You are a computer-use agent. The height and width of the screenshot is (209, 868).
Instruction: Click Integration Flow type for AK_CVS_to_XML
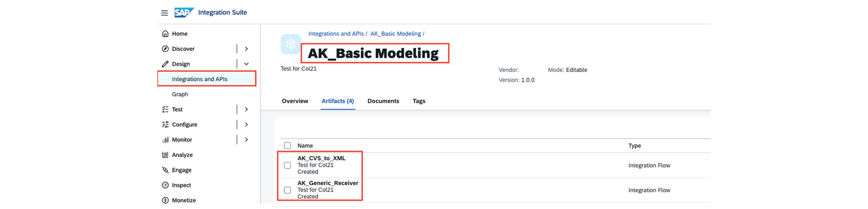649,165
